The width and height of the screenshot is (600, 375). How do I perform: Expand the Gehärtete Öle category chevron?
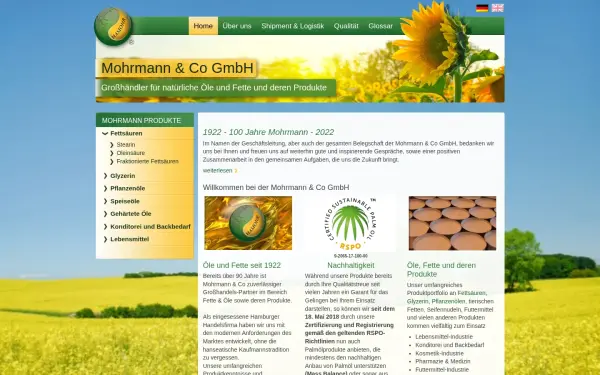[x=105, y=214]
